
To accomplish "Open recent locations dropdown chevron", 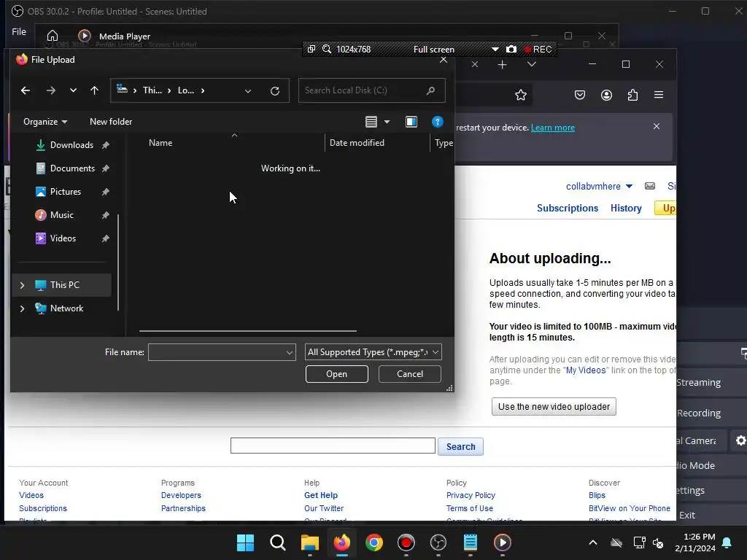I will [73, 90].
